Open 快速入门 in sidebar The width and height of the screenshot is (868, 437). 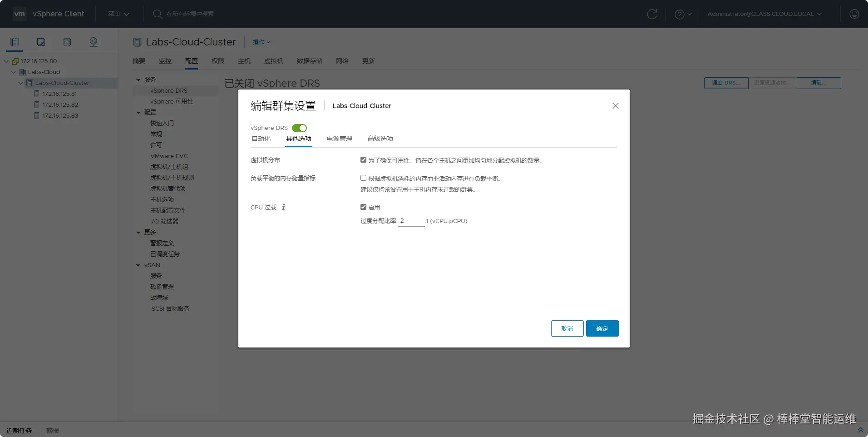tap(162, 124)
